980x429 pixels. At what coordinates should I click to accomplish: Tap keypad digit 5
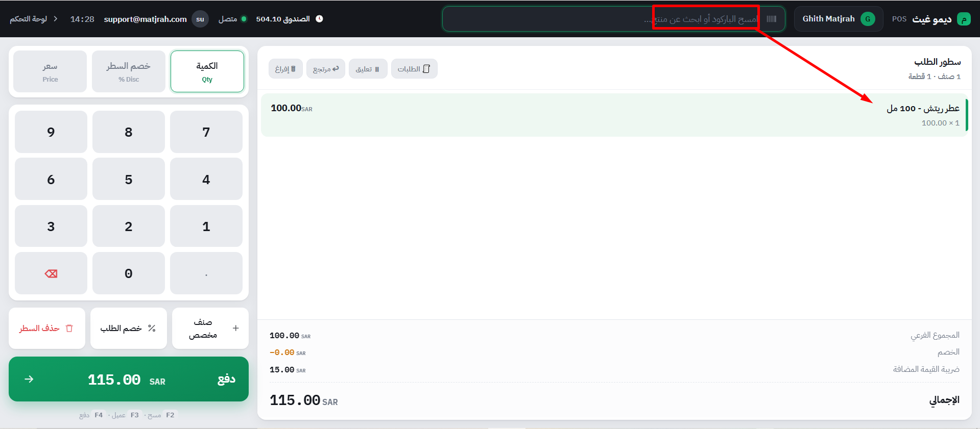pos(129,179)
